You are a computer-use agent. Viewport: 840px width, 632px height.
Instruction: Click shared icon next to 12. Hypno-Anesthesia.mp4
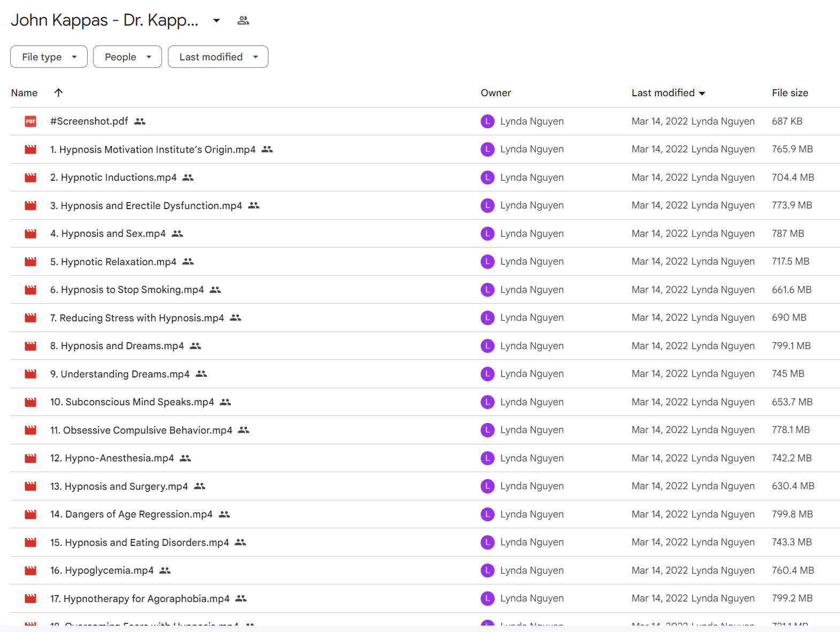186,458
